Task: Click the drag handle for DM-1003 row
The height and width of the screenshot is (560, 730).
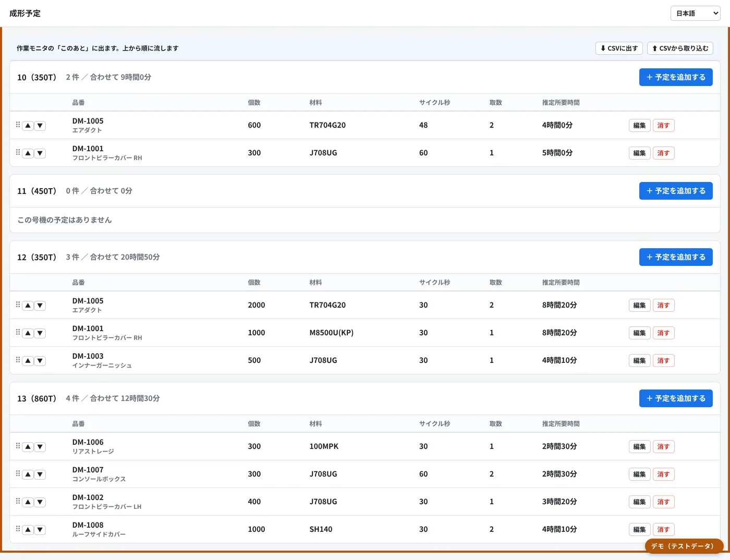Action: (x=18, y=360)
